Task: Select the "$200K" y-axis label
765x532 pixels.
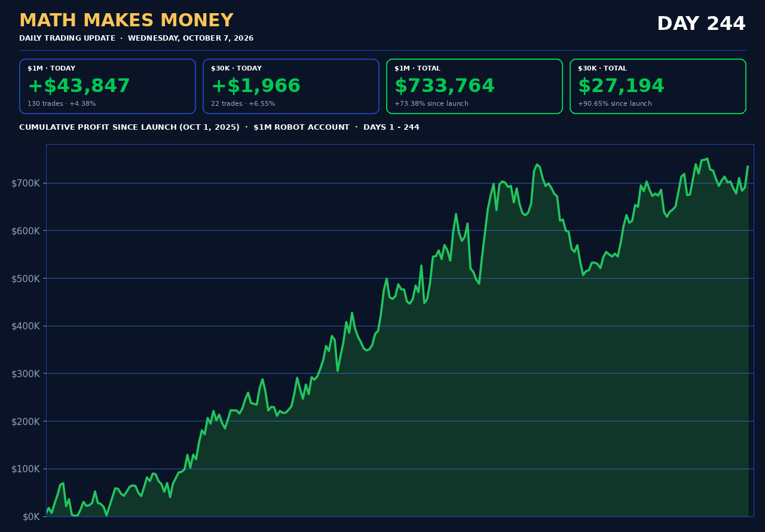Action: tap(26, 421)
